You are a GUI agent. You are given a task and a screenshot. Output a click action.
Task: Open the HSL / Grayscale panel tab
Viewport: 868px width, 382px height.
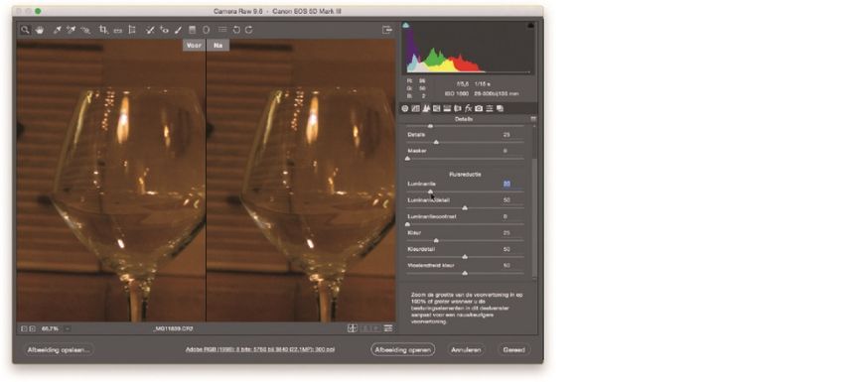tap(436, 109)
